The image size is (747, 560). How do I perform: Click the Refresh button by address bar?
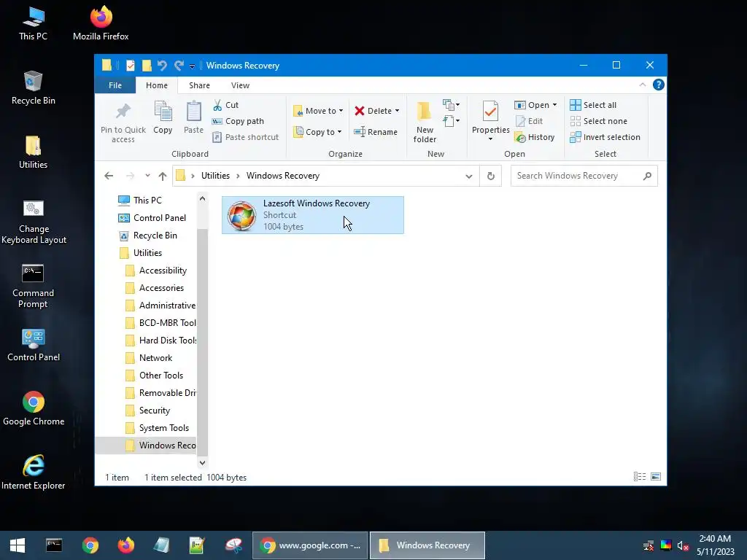pos(491,176)
